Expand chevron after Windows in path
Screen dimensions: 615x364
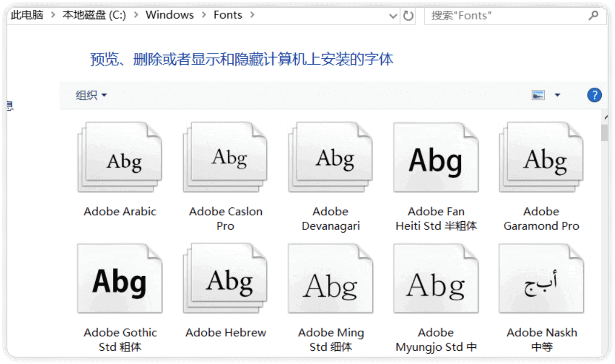[203, 15]
